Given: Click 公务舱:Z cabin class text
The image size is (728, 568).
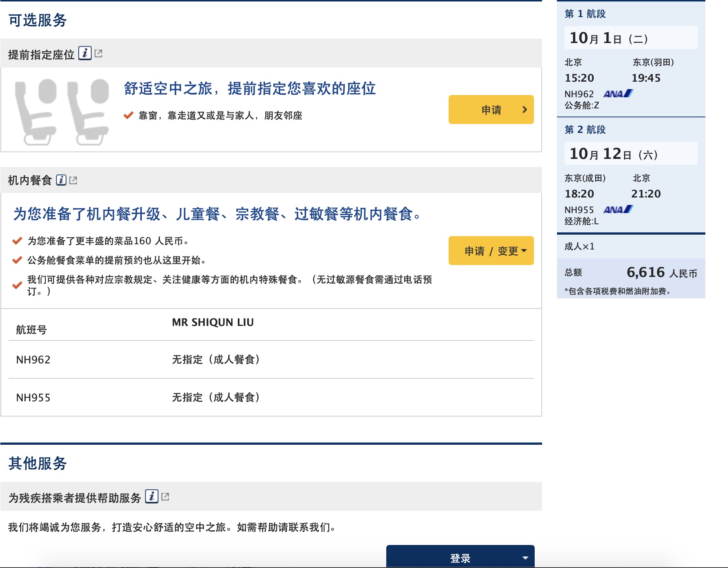Looking at the screenshot, I should tap(582, 105).
